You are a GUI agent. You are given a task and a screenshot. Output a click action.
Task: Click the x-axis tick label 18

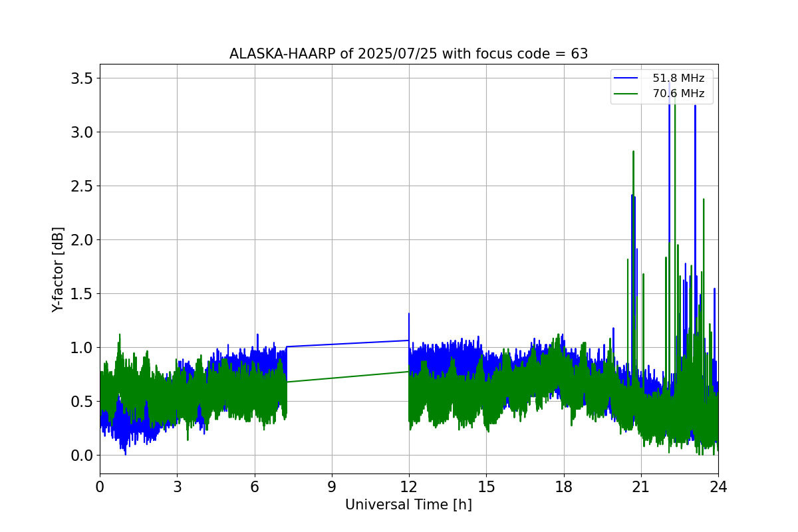pos(563,486)
